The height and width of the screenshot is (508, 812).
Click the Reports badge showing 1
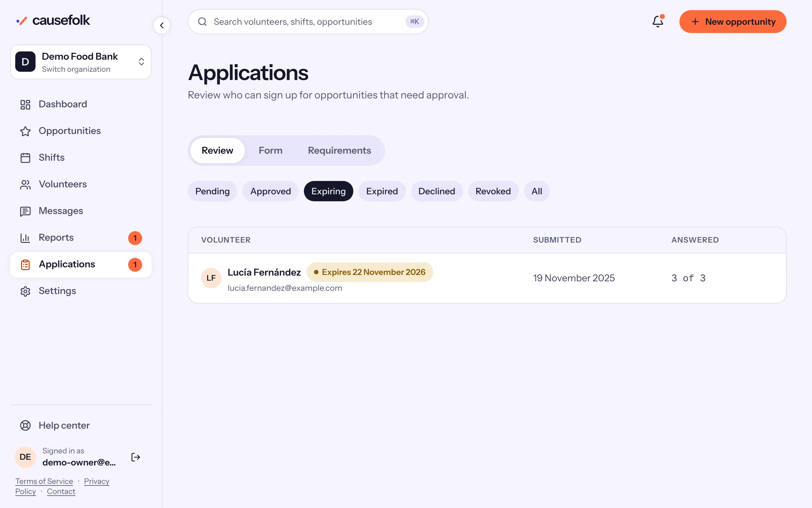click(135, 238)
